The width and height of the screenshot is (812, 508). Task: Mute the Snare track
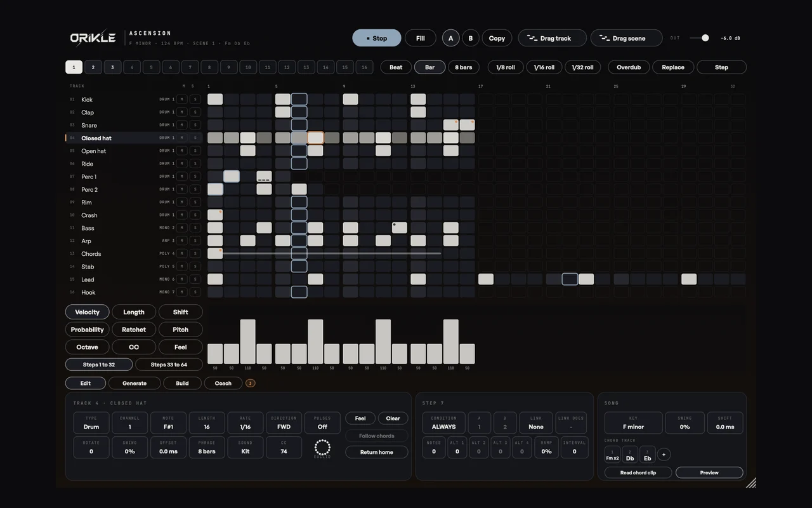pos(182,125)
